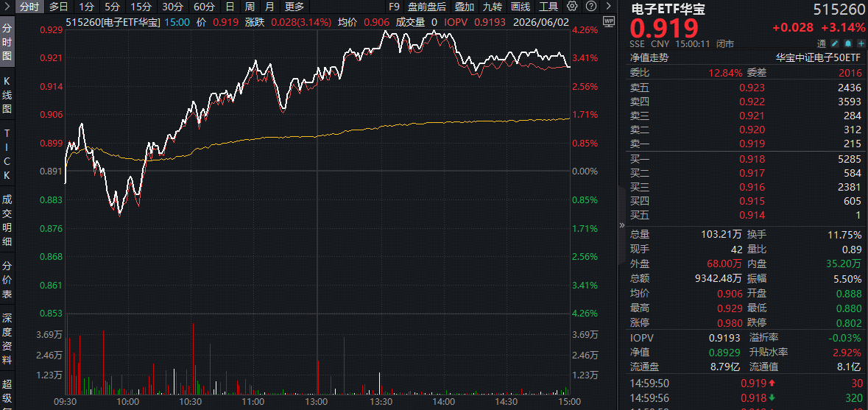Open 分价表 in left sidebar
This screenshot has width=868, height=410.
7,280
